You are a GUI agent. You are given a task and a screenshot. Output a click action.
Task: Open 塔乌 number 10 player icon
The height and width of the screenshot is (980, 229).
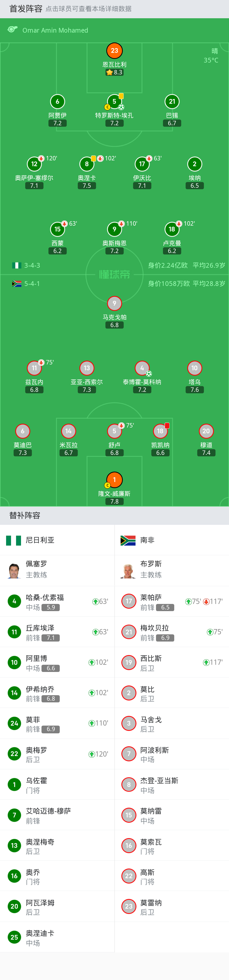(194, 368)
